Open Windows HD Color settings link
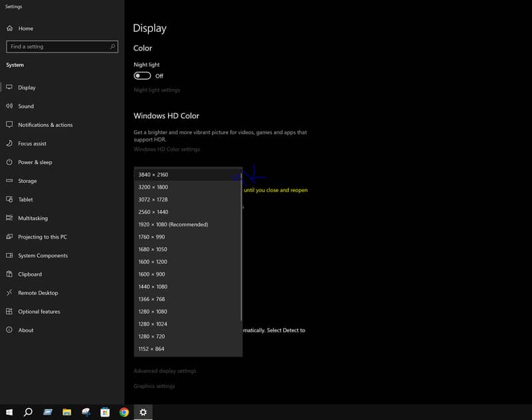Image resolution: width=532 pixels, height=420 pixels. (x=167, y=149)
